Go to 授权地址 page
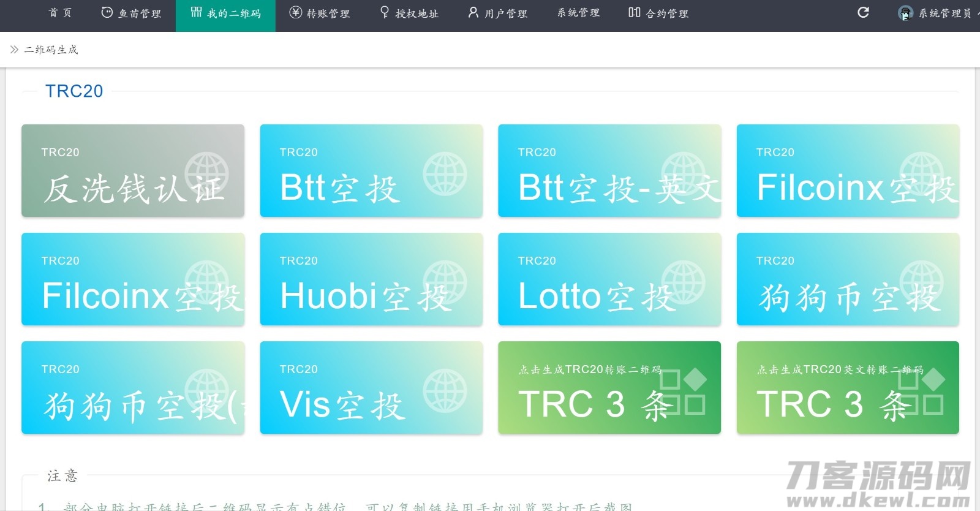980x511 pixels. (x=409, y=13)
